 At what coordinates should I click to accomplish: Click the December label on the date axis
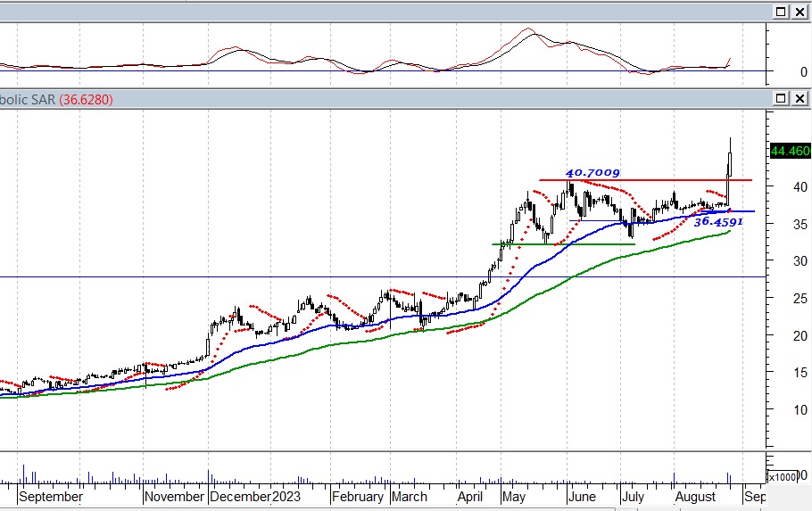(x=240, y=497)
